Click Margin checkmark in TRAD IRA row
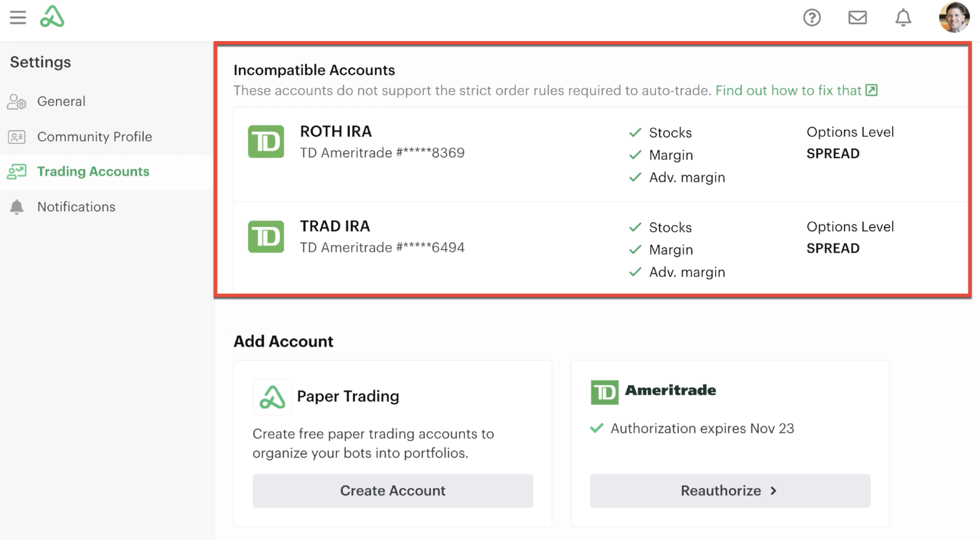980x540 pixels. pyautogui.click(x=635, y=249)
